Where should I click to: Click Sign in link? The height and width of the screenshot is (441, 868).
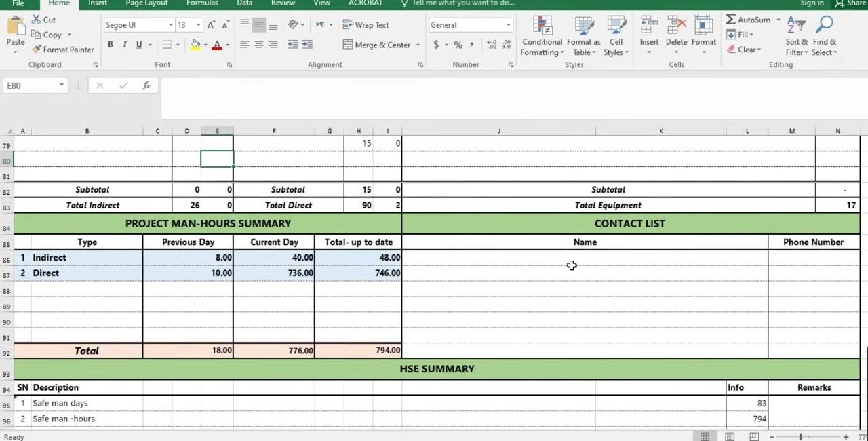point(812,3)
